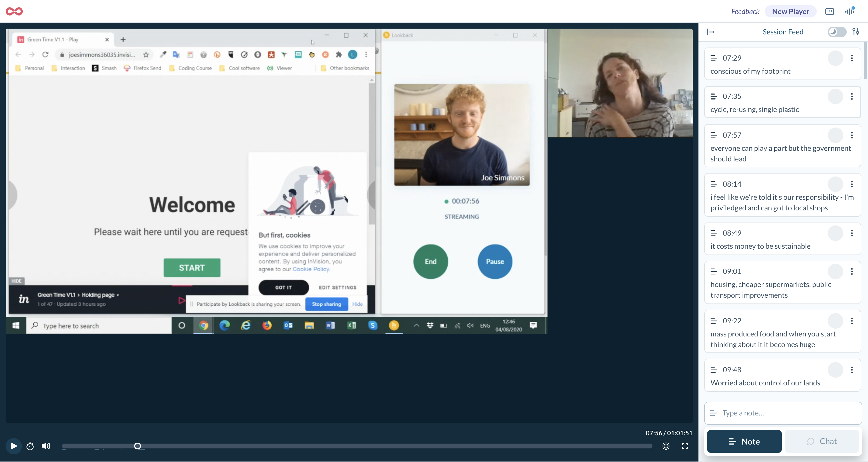Click note icon beside 09:01 timestamp
The width and height of the screenshot is (868, 462).
click(714, 271)
